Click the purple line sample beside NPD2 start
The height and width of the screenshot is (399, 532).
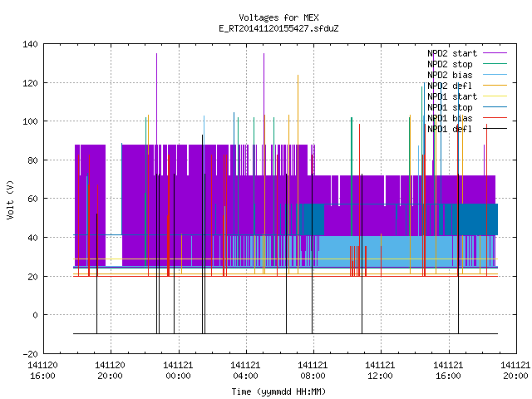[x=495, y=53]
